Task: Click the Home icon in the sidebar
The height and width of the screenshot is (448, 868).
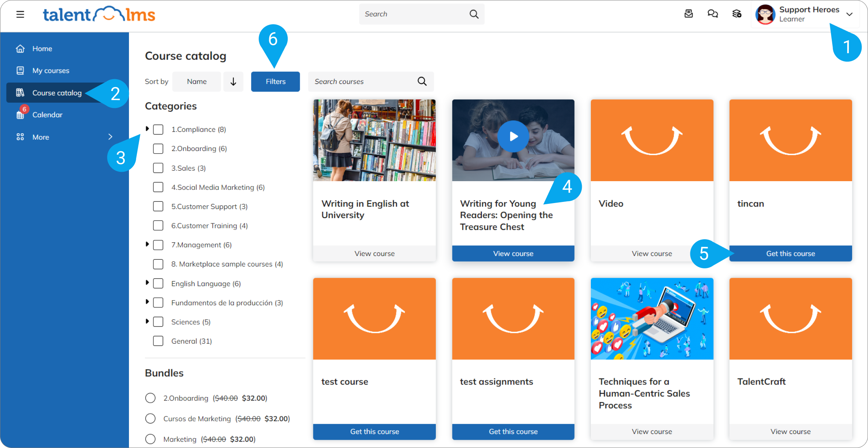Action: tap(20, 49)
